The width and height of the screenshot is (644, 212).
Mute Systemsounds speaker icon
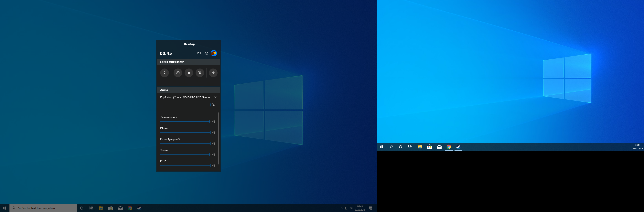coord(213,121)
